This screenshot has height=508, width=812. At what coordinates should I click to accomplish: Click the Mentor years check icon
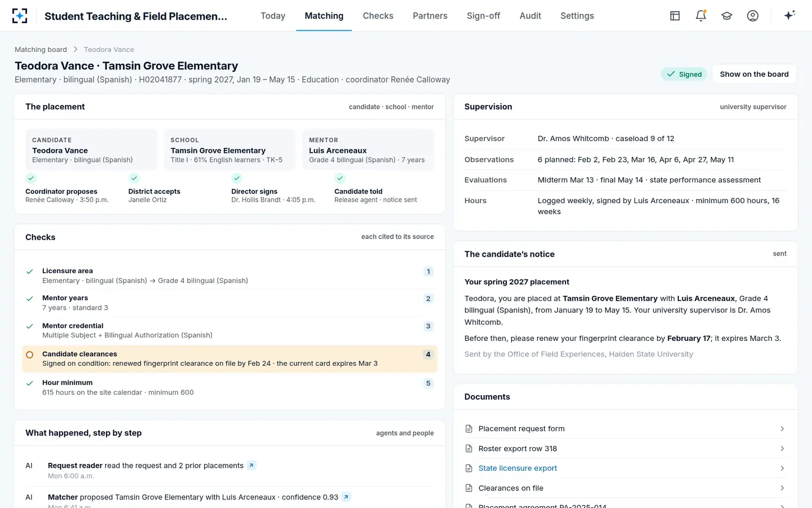30,299
